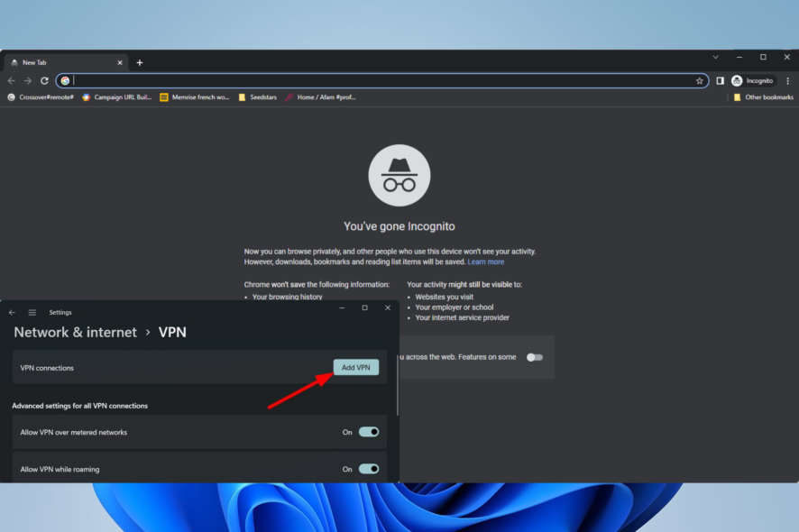Open the Memrise french bookmark

(x=195, y=96)
